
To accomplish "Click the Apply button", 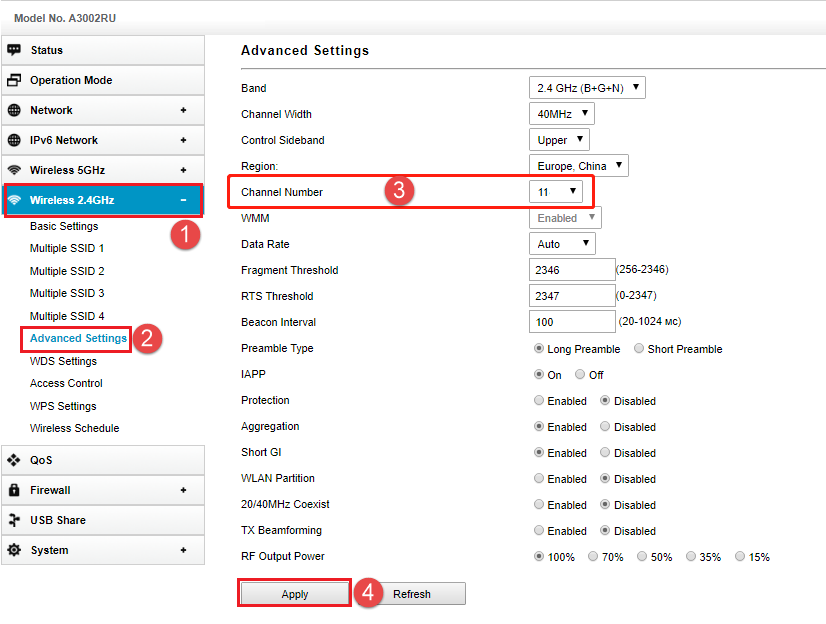I will 295,594.
